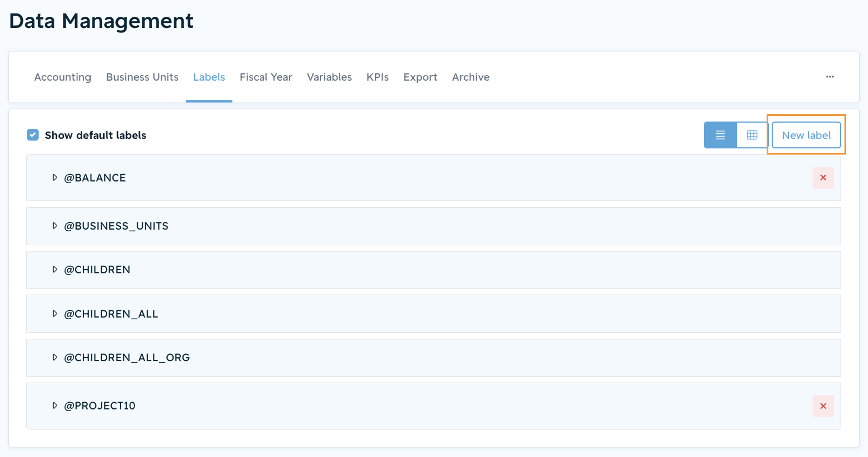This screenshot has width=868, height=457.
Task: Click the @CHILDREN_ALL_ORG label name
Action: [x=127, y=357]
